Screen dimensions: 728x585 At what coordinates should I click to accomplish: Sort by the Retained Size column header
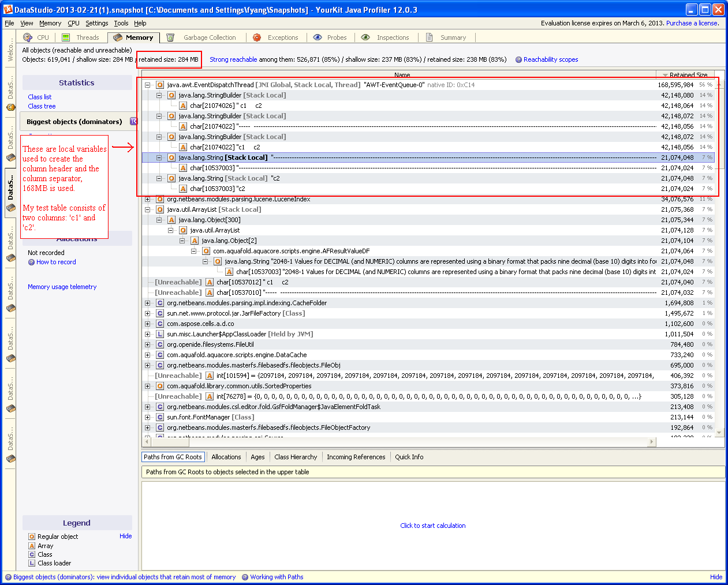(x=685, y=75)
